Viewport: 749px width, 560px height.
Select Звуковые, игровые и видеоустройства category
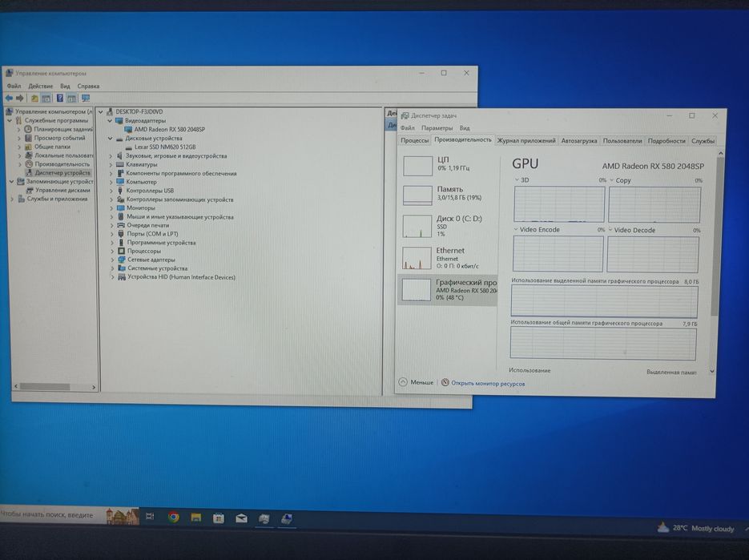(x=172, y=155)
